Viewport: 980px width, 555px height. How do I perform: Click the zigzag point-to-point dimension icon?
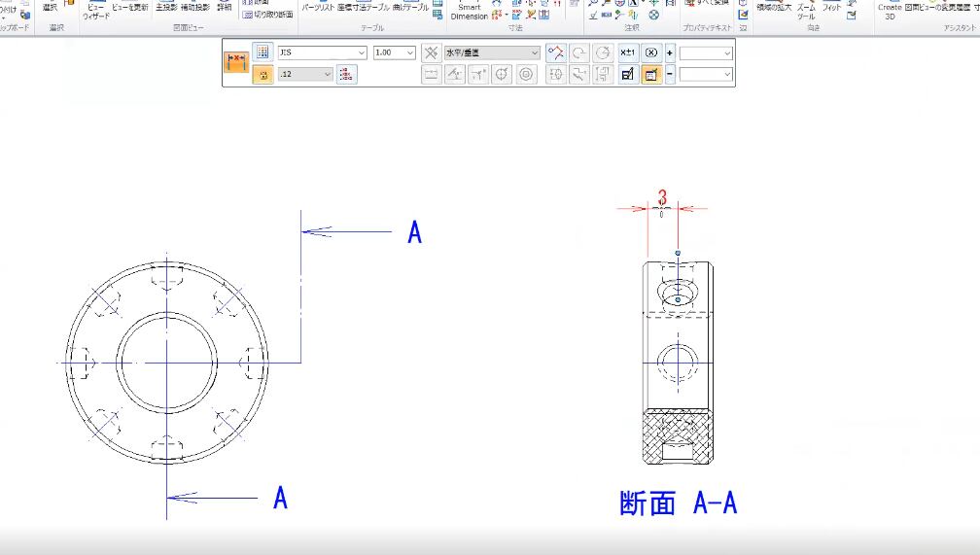pos(556,52)
